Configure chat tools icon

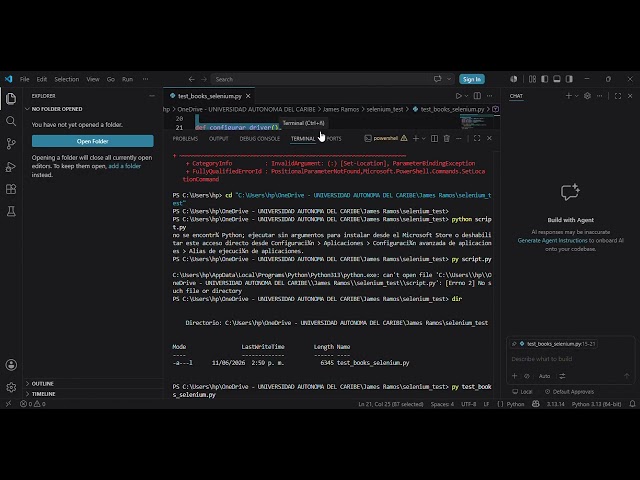[x=562, y=376]
